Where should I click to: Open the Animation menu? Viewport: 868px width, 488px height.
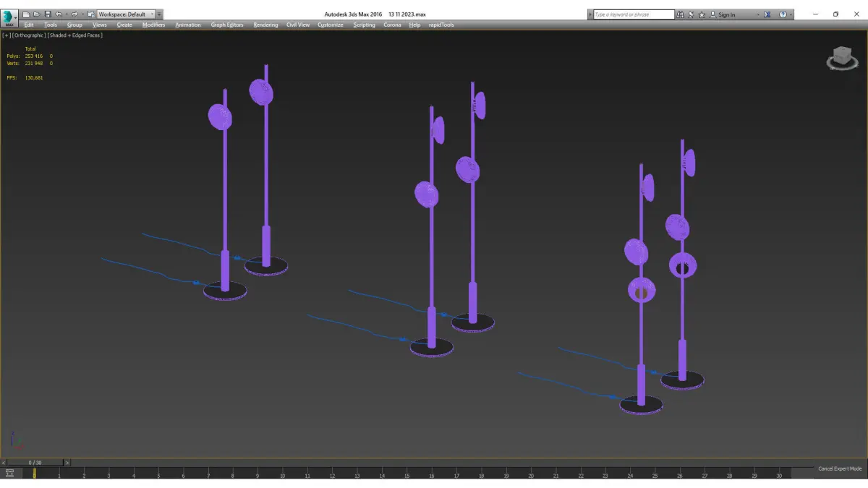point(188,25)
